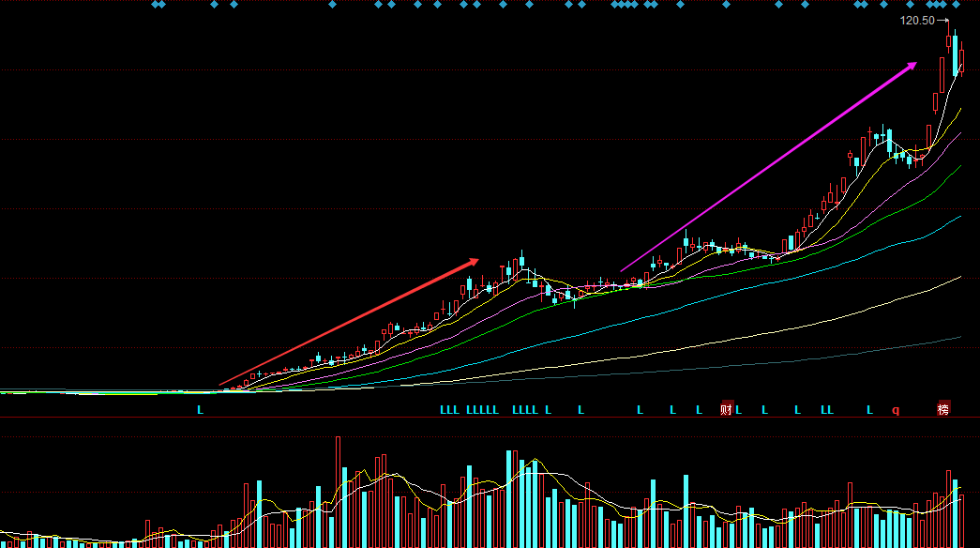Click the tallest cyan volume bar
The image size is (980, 548).
510,499
